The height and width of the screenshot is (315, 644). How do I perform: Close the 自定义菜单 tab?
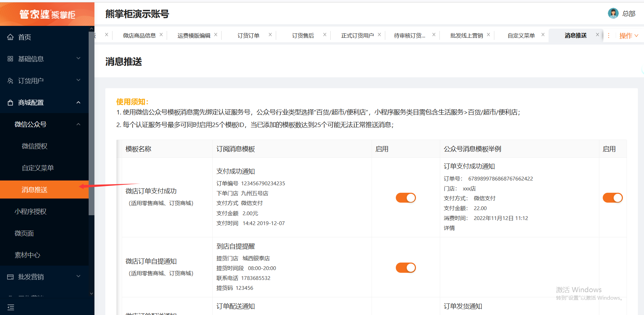[x=543, y=35]
